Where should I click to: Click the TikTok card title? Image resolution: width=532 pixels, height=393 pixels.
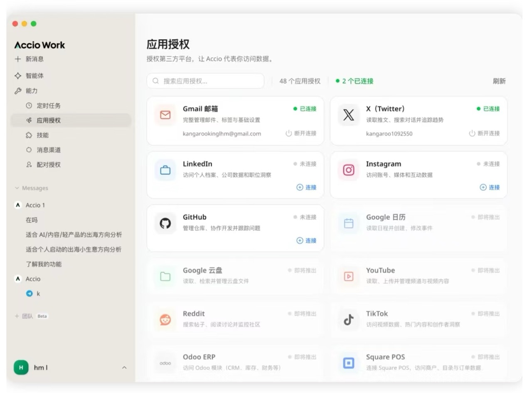pyautogui.click(x=377, y=314)
